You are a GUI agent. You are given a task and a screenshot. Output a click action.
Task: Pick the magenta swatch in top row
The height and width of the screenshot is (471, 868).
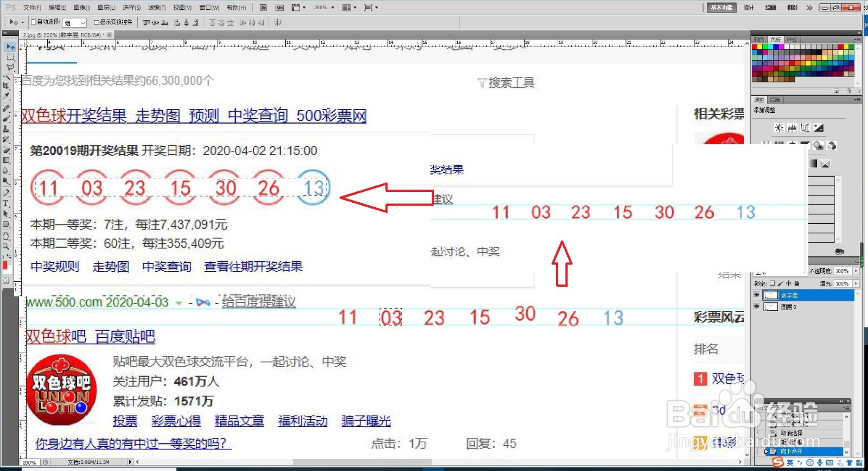(x=781, y=47)
